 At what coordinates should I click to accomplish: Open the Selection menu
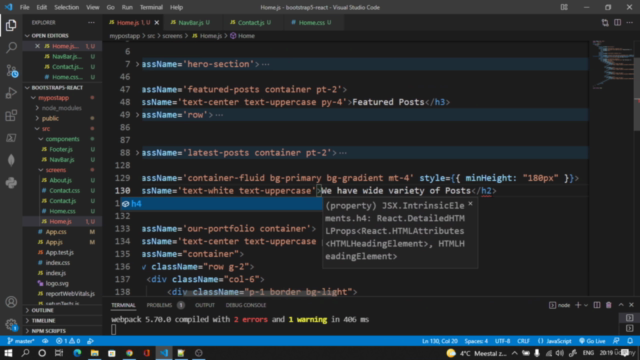click(66, 7)
